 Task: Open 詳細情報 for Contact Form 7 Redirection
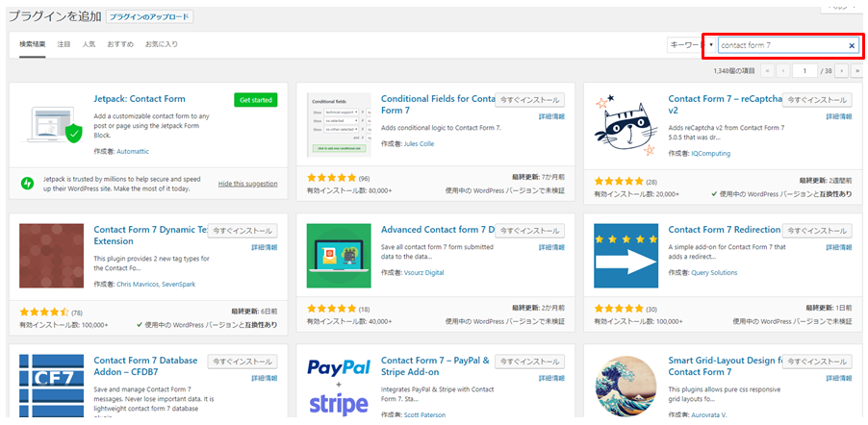pyautogui.click(x=839, y=247)
